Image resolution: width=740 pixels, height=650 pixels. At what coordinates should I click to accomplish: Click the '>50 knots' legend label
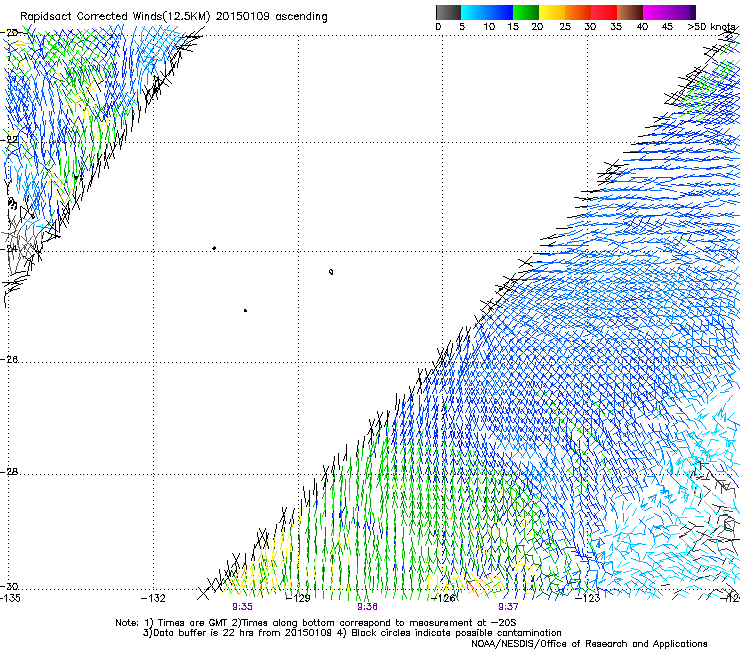(711, 27)
